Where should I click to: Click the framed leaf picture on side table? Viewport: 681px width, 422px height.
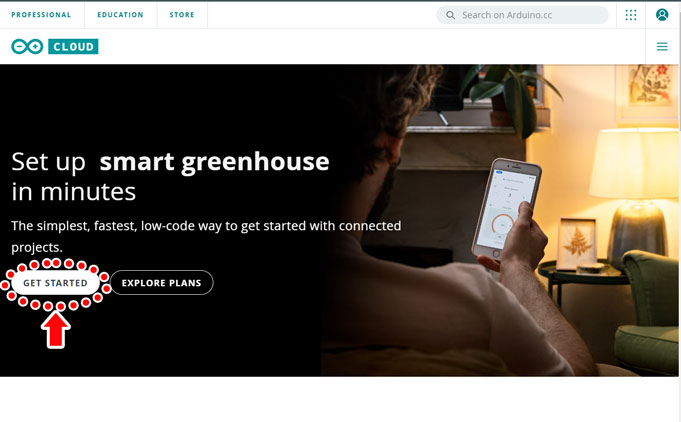click(577, 244)
